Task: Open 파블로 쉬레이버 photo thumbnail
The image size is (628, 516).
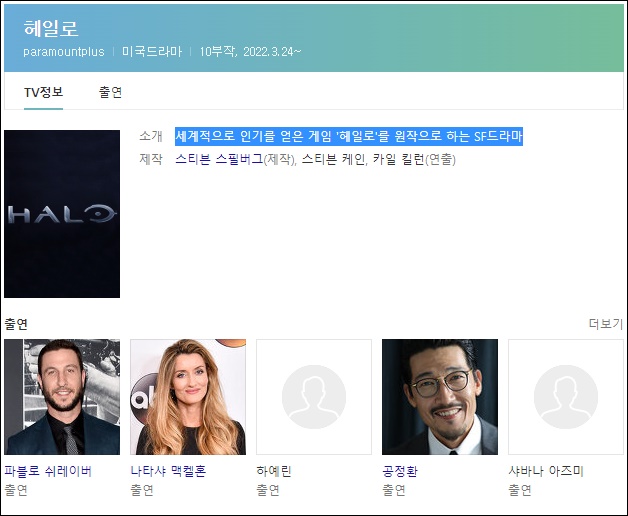Action: point(62,397)
